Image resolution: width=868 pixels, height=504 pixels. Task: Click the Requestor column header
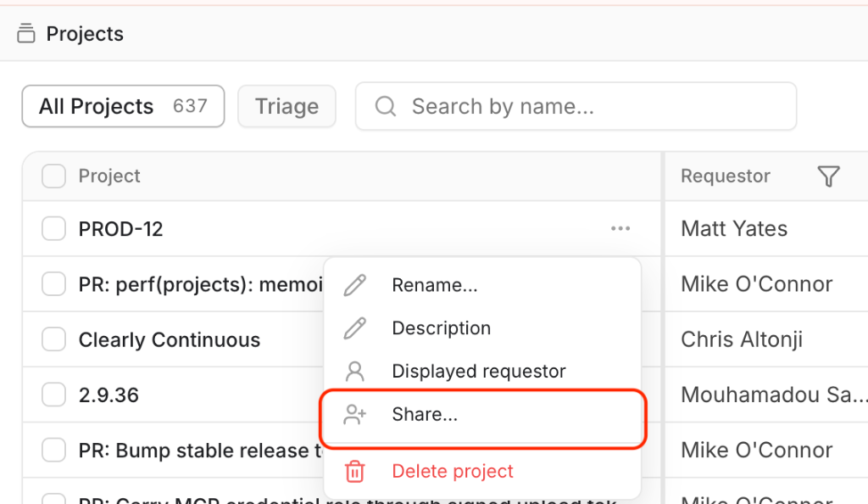tap(726, 176)
